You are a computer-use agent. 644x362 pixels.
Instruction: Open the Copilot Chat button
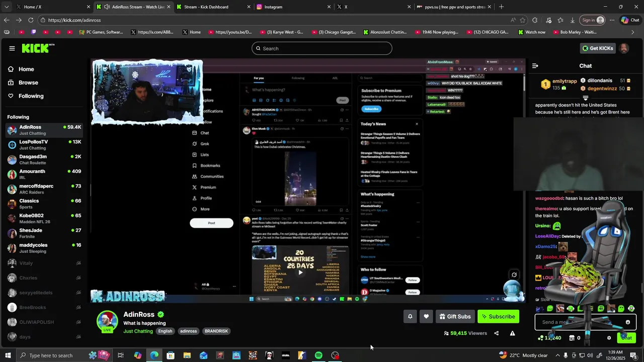630,20
